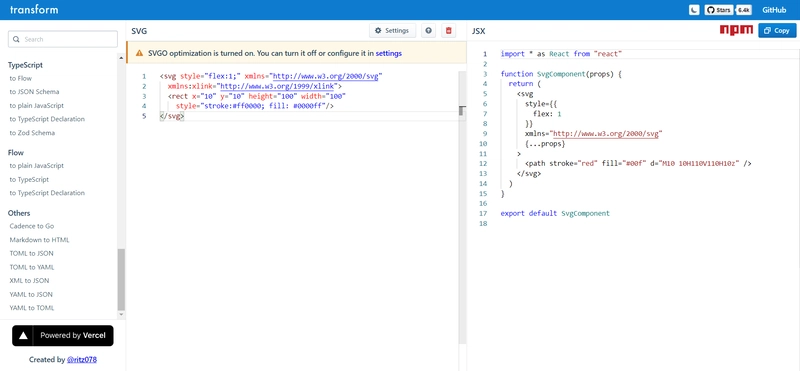
Task: Select Flow to plain JavaScript
Action: (37, 165)
